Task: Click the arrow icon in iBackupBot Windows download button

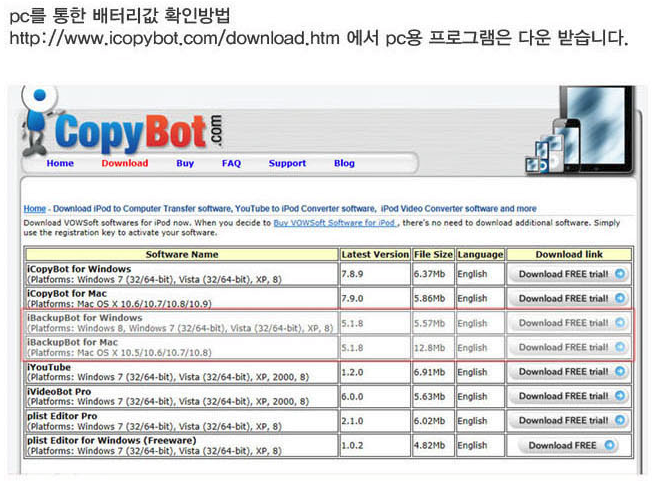Action: click(620, 322)
